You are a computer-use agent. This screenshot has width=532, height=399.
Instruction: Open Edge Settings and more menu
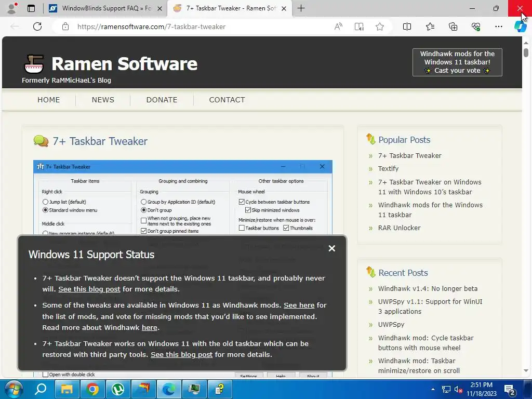coord(498,26)
